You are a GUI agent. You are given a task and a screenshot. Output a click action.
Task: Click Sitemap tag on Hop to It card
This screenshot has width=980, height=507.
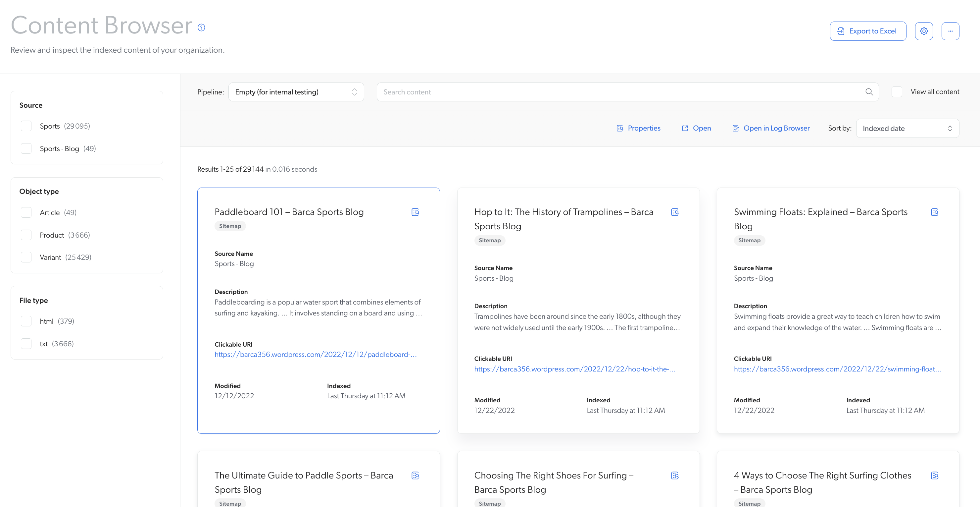pos(490,240)
